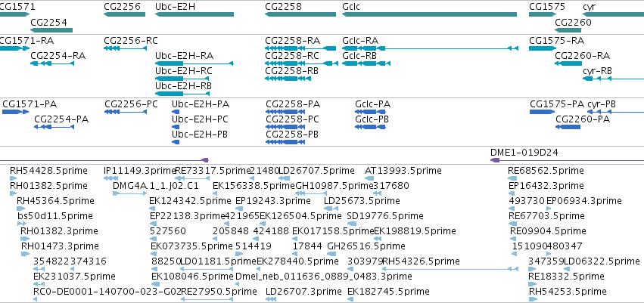Open EST RH54253.5prime
The height and width of the screenshot is (303, 644).
pos(533,299)
